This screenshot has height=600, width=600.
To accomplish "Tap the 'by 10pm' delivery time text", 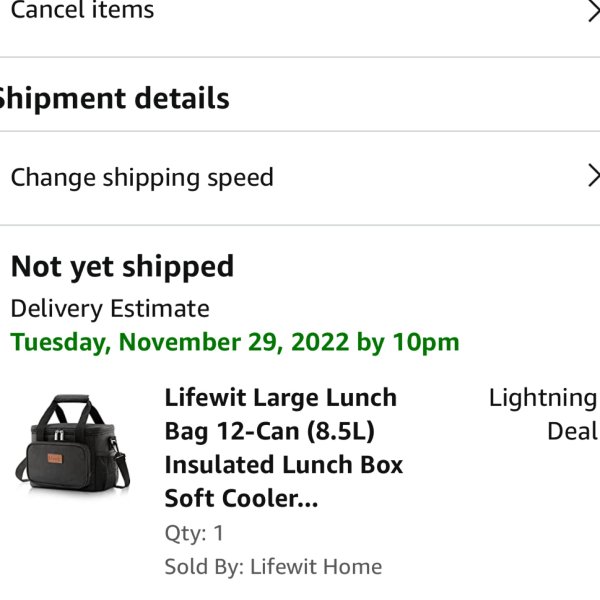I will point(408,342).
